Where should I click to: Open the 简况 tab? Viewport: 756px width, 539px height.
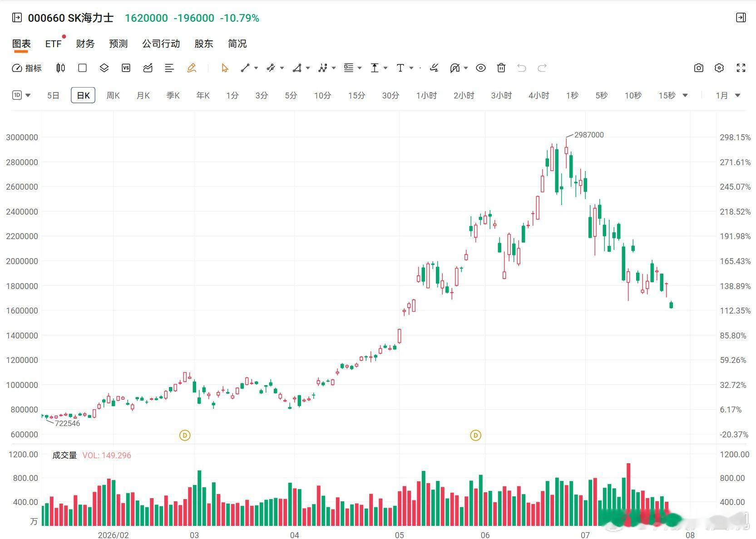[237, 44]
